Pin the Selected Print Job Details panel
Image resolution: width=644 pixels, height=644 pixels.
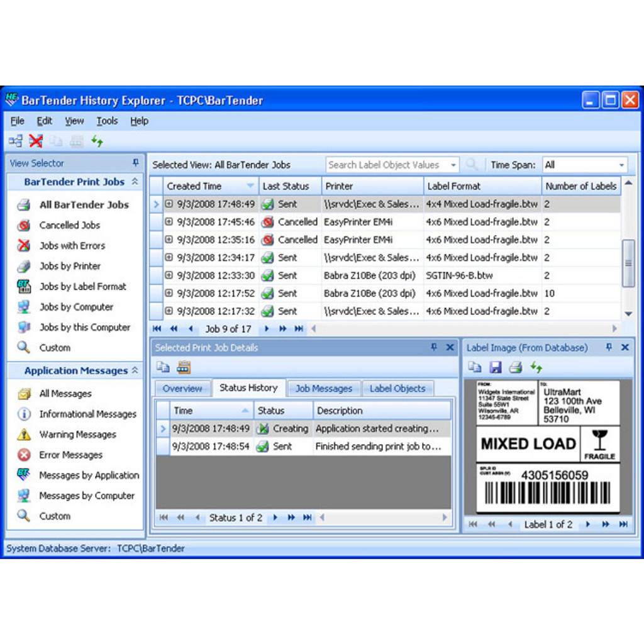[x=434, y=348]
